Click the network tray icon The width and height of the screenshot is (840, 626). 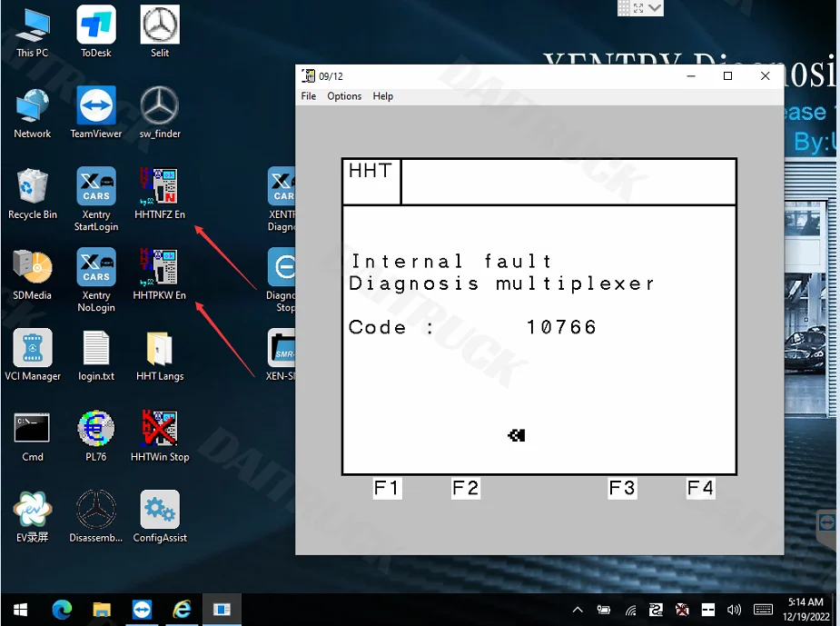[x=630, y=610]
